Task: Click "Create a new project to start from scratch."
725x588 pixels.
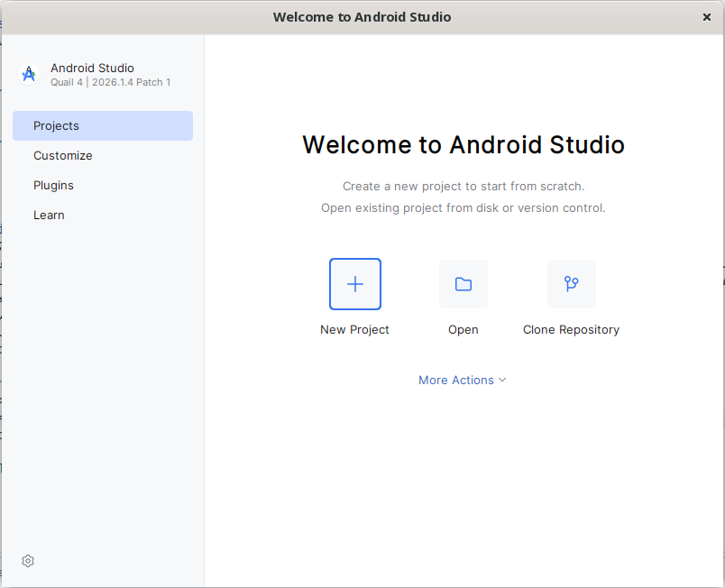Action: (463, 187)
